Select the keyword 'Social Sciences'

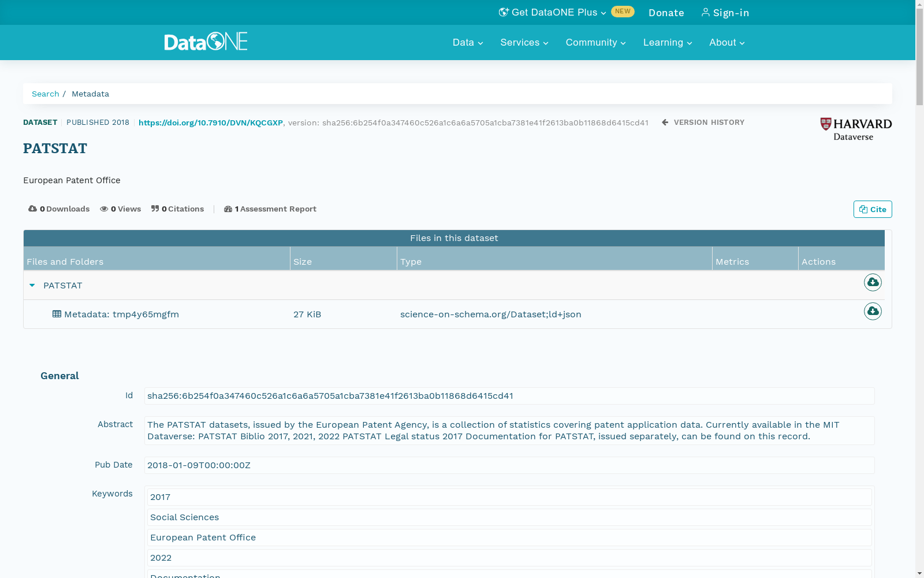(509, 517)
